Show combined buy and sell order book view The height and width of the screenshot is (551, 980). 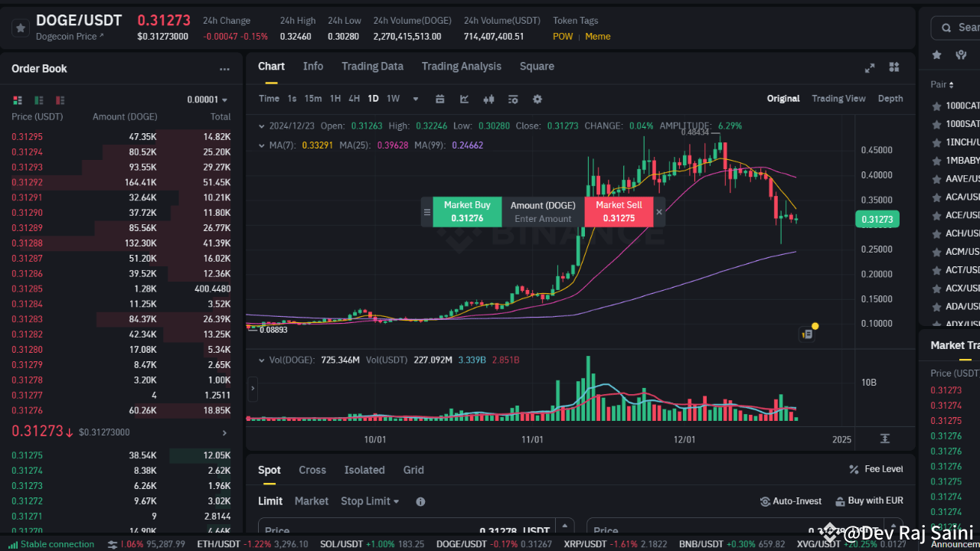tap(18, 100)
